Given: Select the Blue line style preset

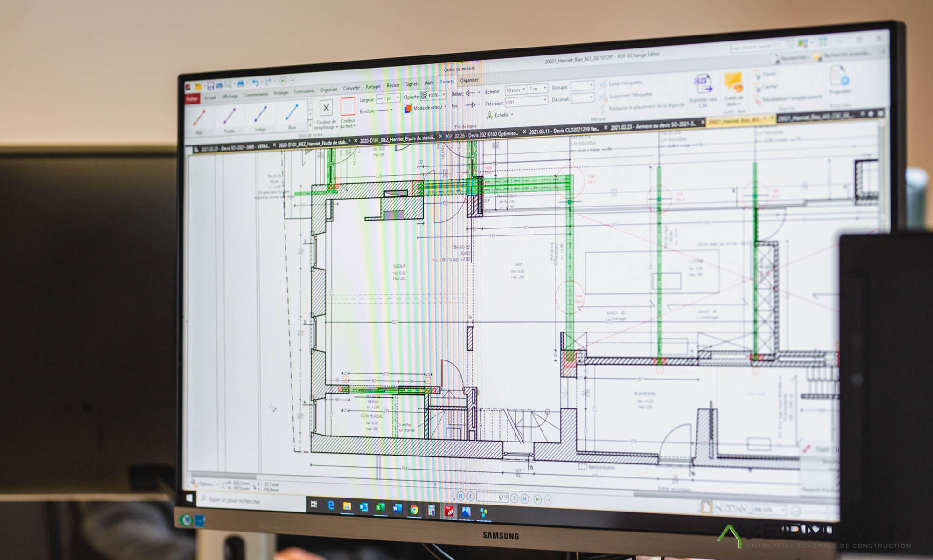Looking at the screenshot, I should coord(292,114).
